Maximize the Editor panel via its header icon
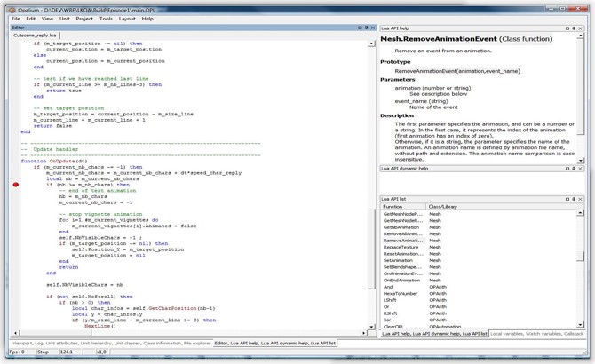 360,28
